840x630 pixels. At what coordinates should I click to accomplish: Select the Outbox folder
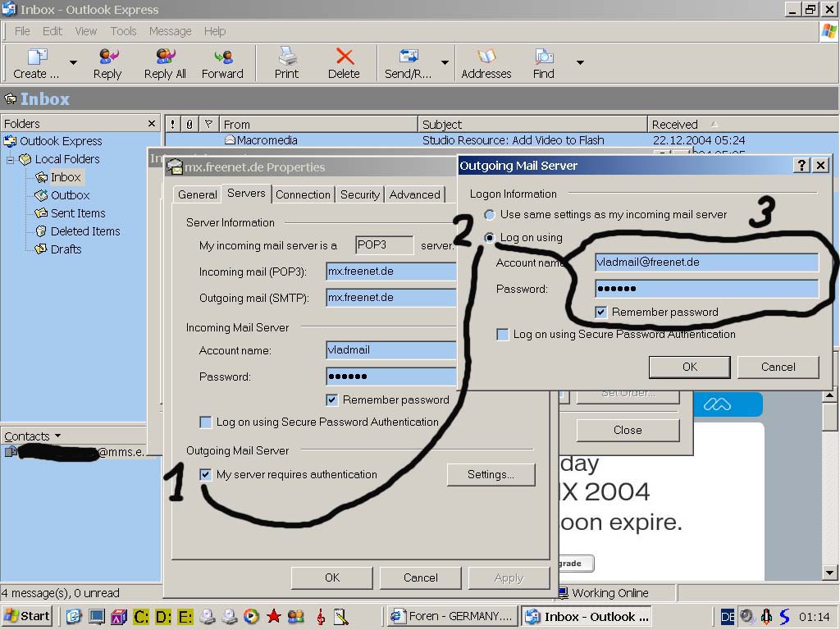tap(70, 195)
